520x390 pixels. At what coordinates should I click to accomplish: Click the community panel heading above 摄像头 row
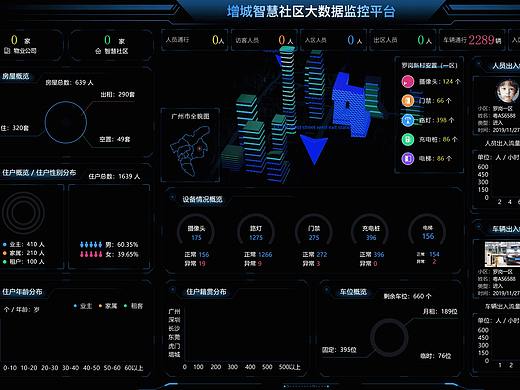click(x=429, y=65)
